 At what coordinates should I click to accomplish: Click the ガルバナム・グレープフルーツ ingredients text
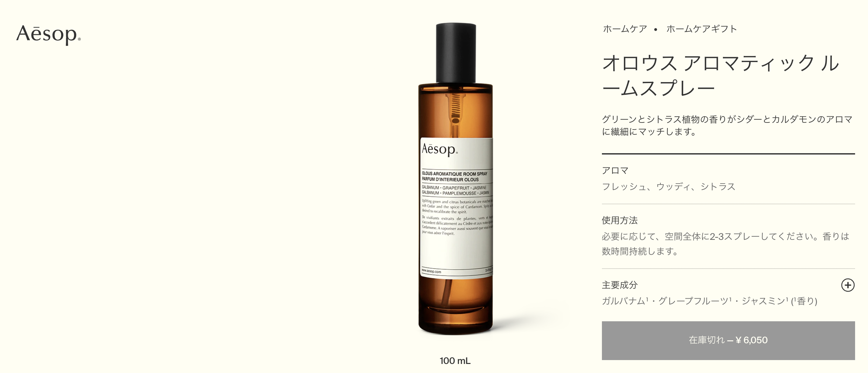709,301
